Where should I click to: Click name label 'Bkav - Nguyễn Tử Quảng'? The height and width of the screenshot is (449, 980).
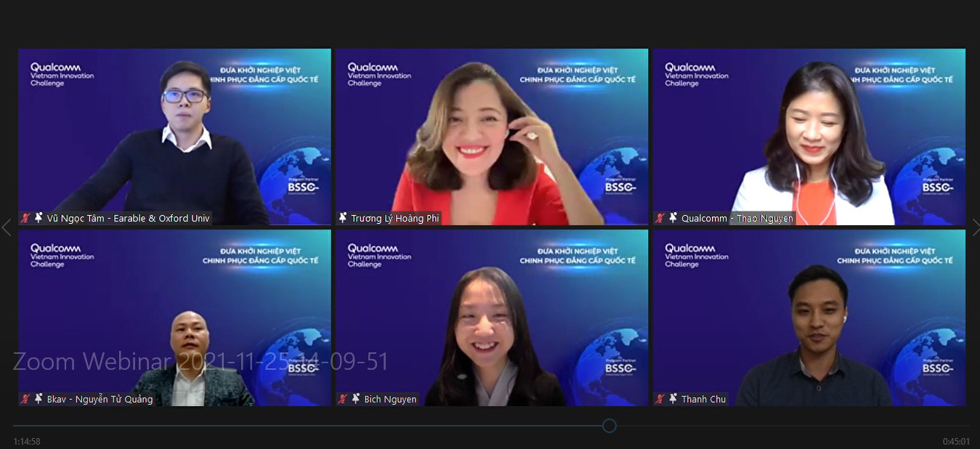coord(100,399)
